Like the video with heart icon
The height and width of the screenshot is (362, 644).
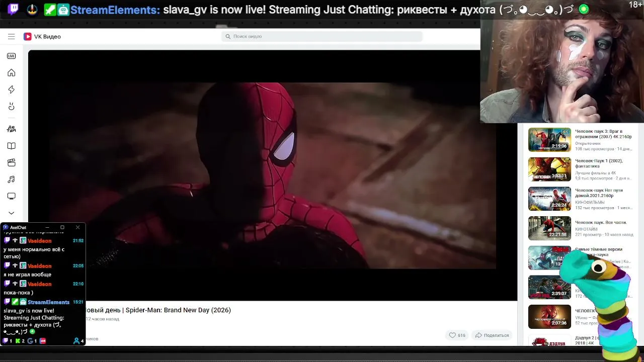(452, 335)
